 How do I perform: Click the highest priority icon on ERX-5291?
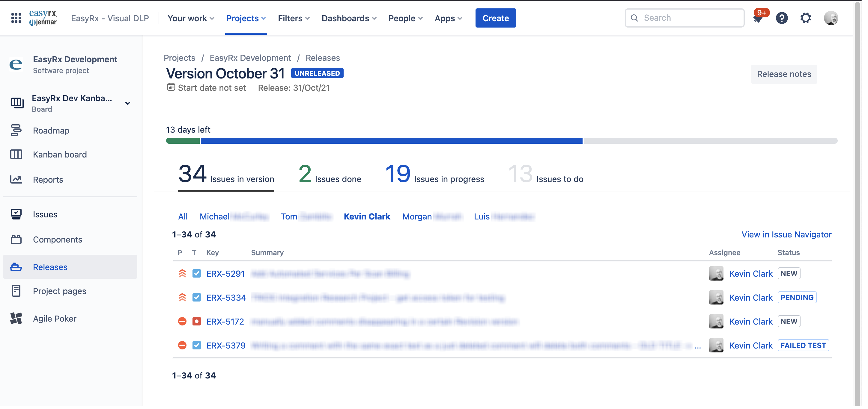[182, 273]
